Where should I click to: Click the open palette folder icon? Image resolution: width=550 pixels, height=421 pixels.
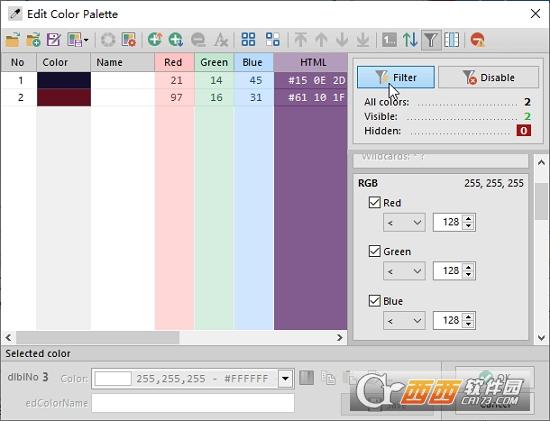(x=12, y=40)
